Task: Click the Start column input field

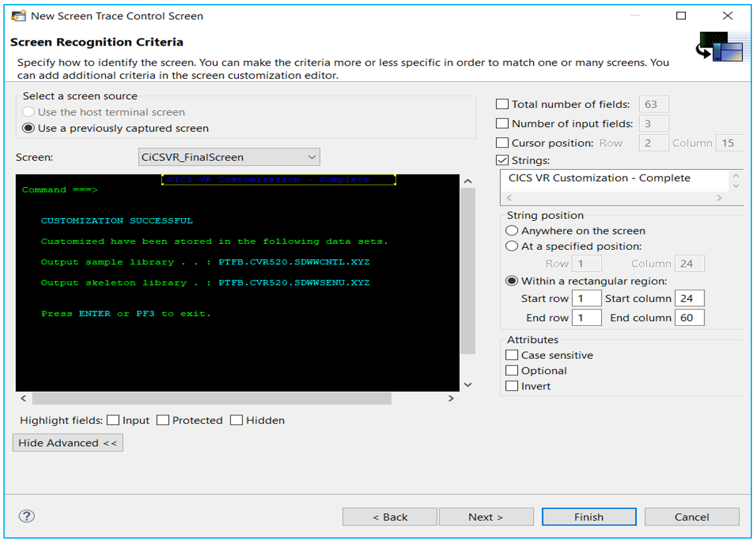Action: (x=689, y=298)
